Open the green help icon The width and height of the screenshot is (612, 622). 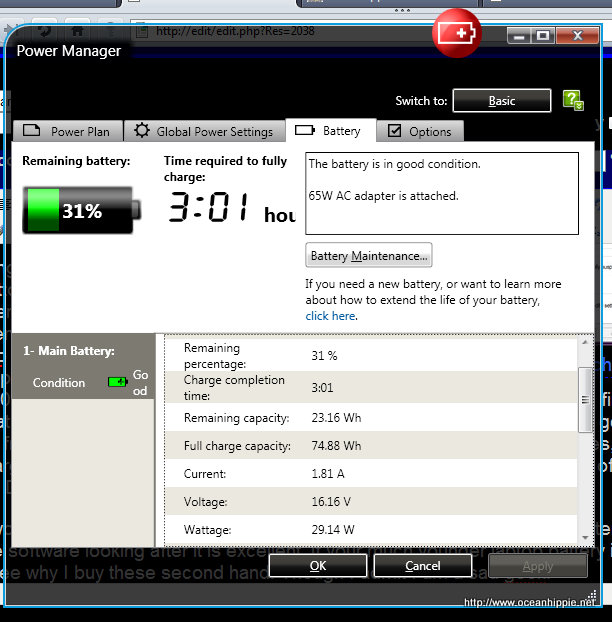pos(572,100)
